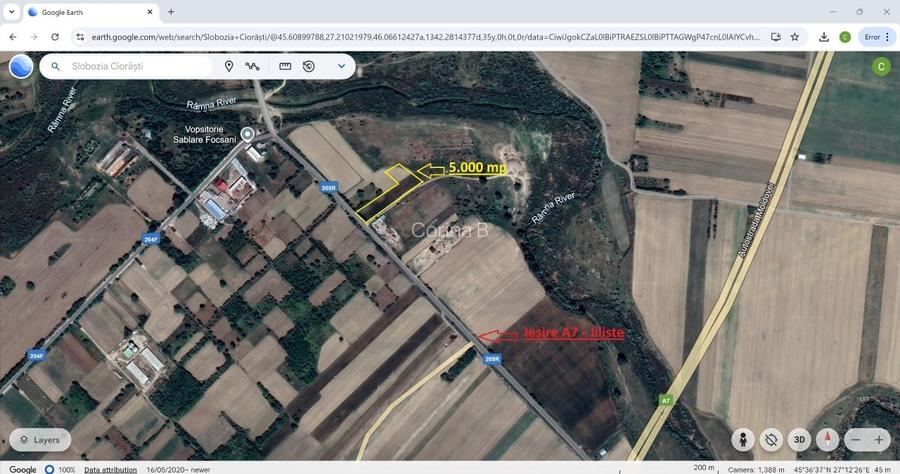
Task: Activate the ruler measure tool
Action: 285,67
